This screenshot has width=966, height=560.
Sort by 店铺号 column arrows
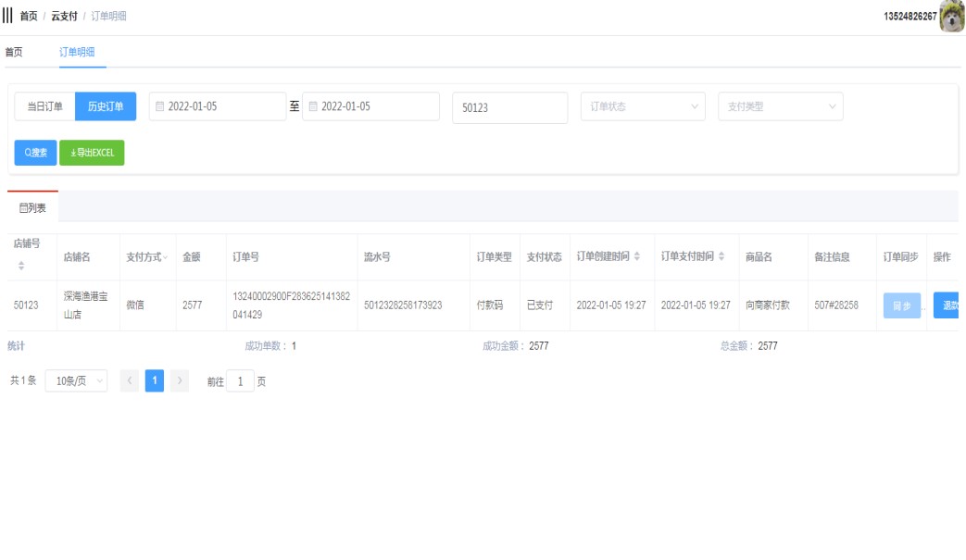21,266
